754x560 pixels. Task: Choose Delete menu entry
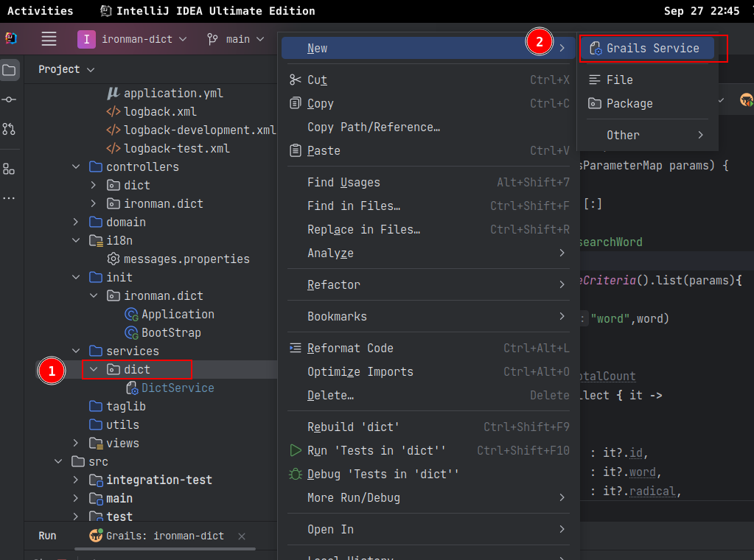429,395
